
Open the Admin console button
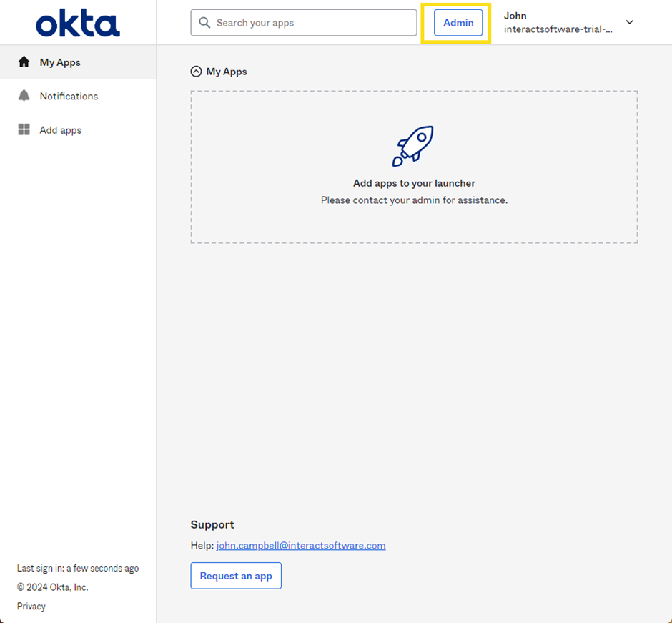(x=458, y=23)
